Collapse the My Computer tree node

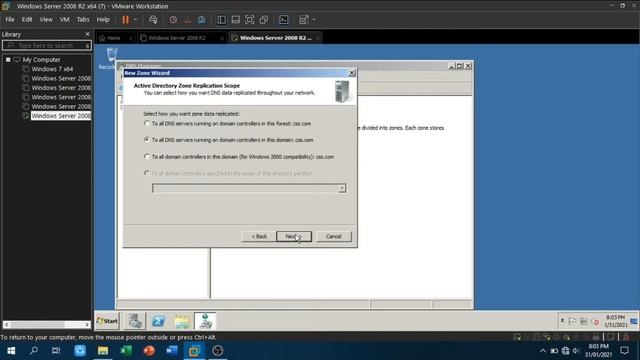(x=8, y=60)
